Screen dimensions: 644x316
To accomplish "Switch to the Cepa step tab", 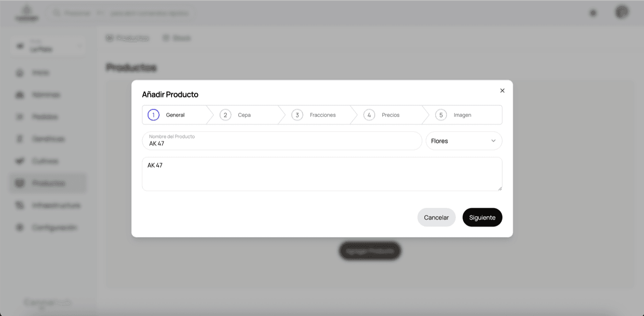I will (244, 115).
